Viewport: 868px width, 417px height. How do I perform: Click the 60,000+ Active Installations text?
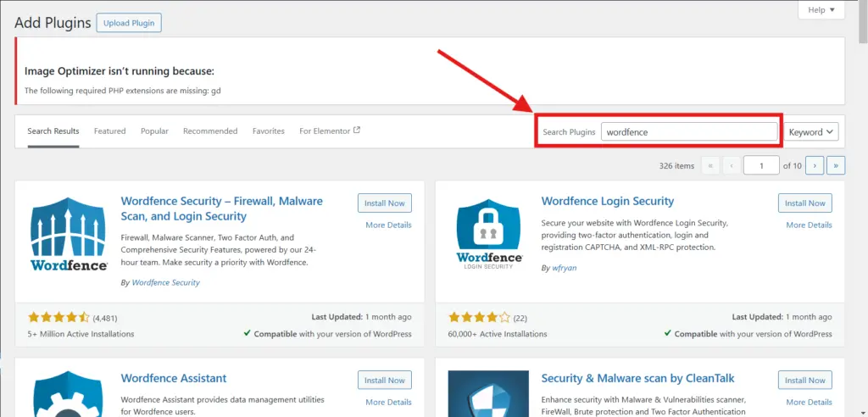coord(498,334)
